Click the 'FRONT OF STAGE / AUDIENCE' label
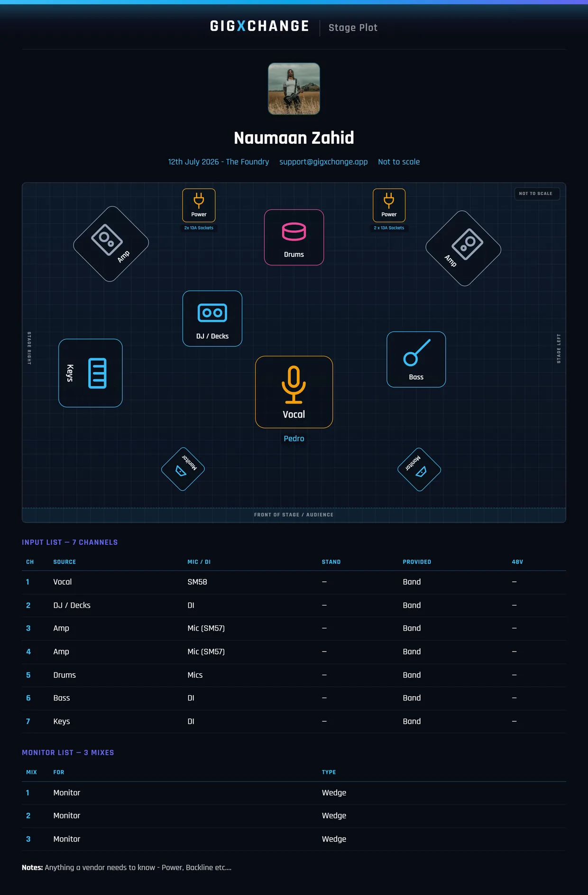Viewport: 588px width, 895px height. 294,515
